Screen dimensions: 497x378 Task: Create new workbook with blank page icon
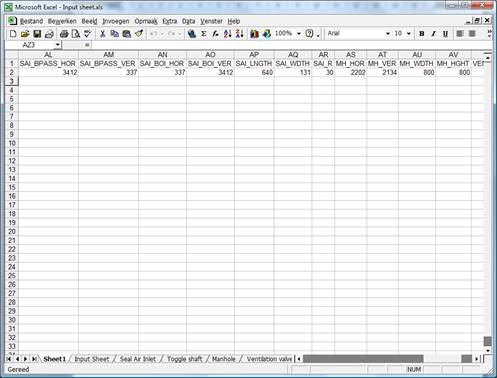click(x=13, y=34)
